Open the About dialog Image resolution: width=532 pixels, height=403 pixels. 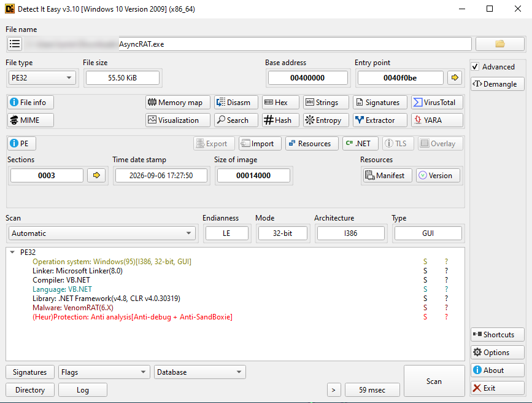498,370
